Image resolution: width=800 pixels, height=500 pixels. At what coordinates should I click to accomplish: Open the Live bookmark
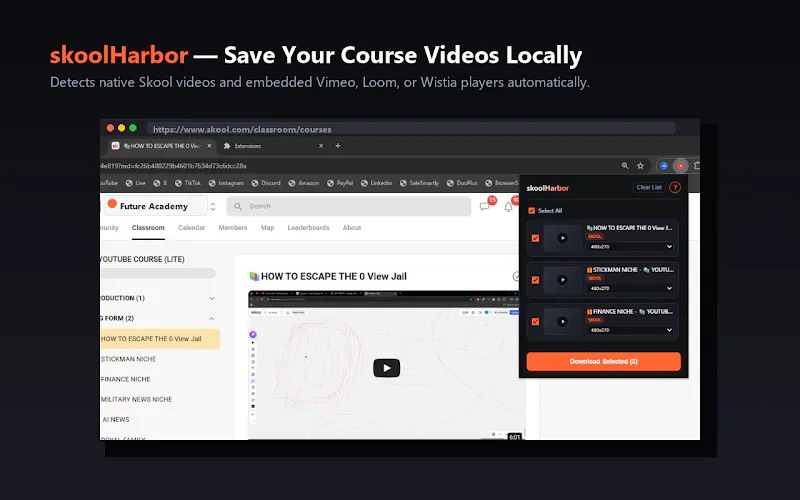tap(136, 183)
